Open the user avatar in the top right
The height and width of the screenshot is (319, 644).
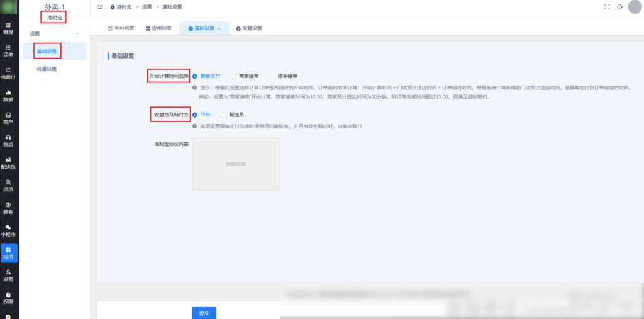[x=635, y=7]
